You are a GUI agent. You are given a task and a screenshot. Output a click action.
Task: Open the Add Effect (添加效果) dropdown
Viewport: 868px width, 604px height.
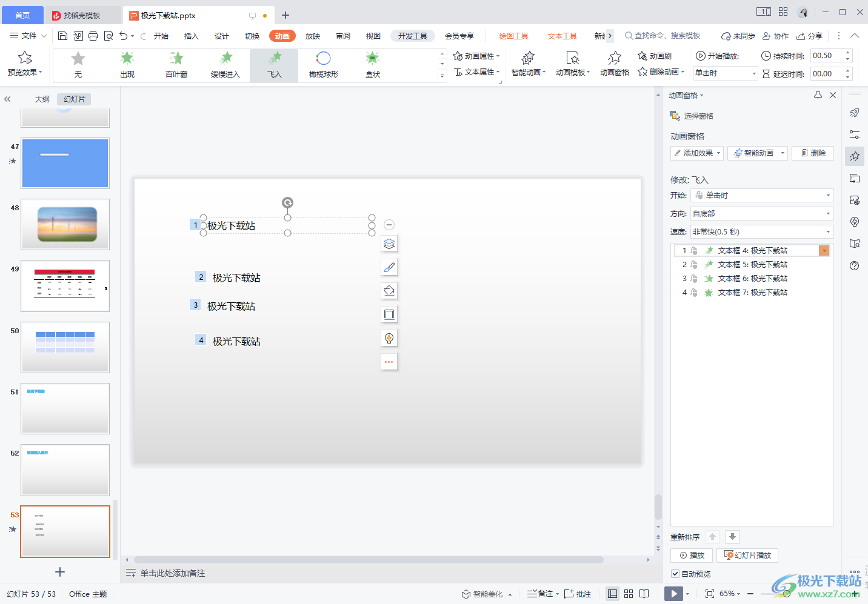[697, 153]
